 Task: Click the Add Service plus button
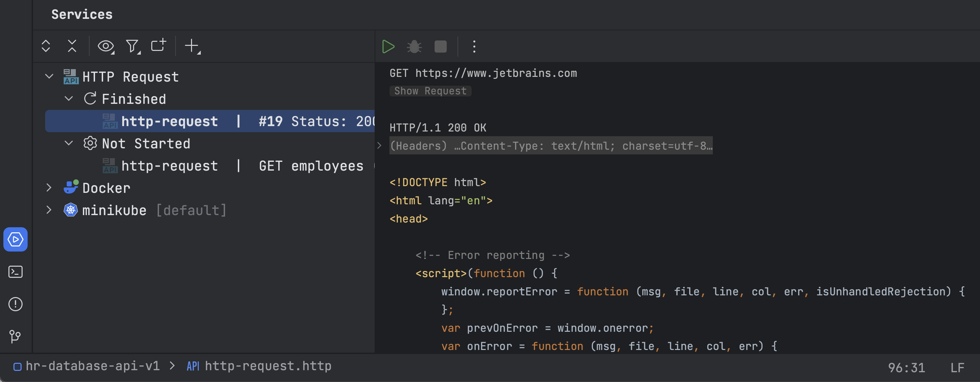[192, 46]
